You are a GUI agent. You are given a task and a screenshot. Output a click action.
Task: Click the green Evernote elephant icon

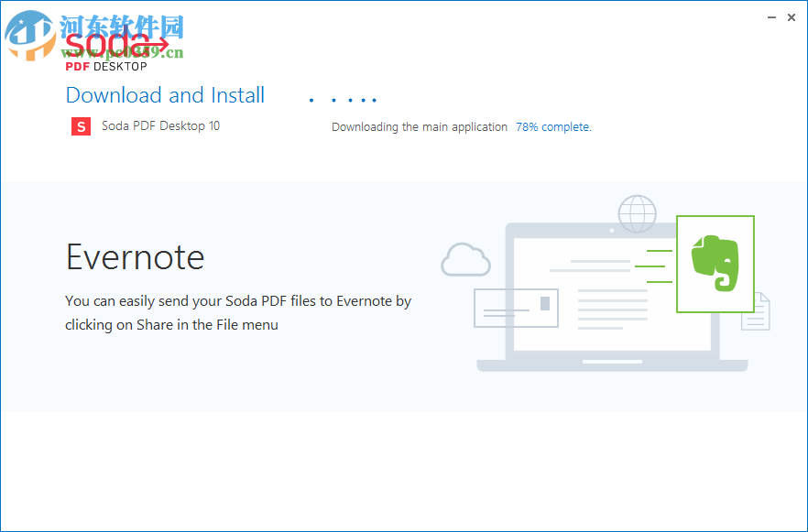(715, 263)
